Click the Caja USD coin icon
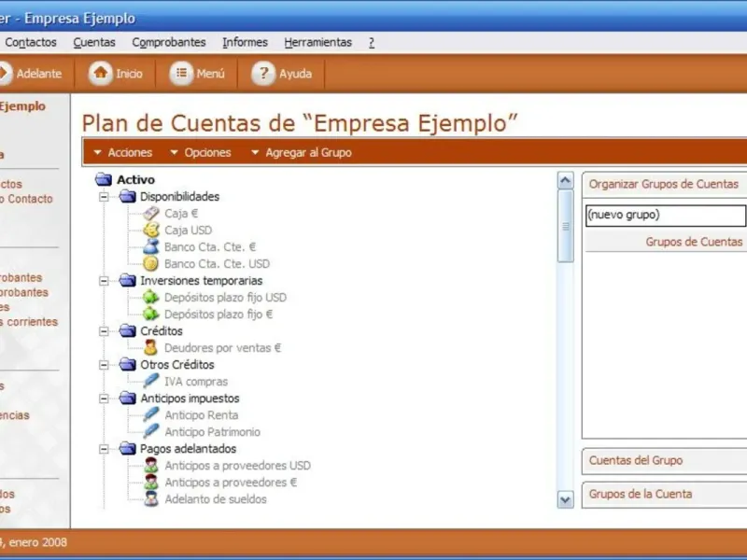The width and height of the screenshot is (747, 560). [x=151, y=230]
